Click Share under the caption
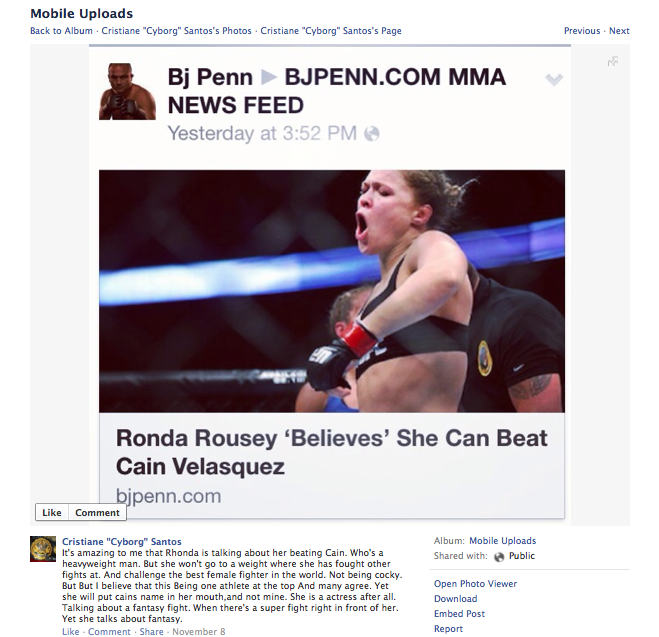 (x=151, y=632)
